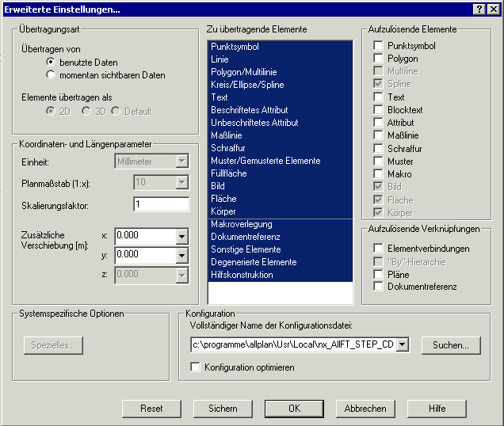The image size is (504, 426).
Task: Confirm with the OK button
Action: click(x=294, y=409)
